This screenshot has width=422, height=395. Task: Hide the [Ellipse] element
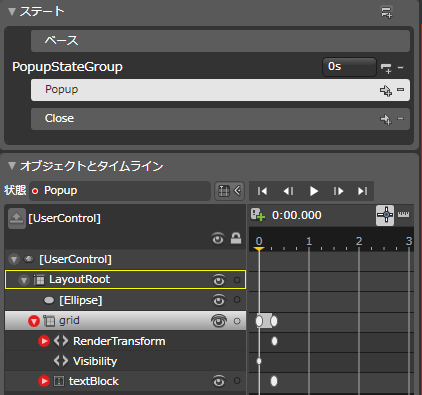coord(219,300)
